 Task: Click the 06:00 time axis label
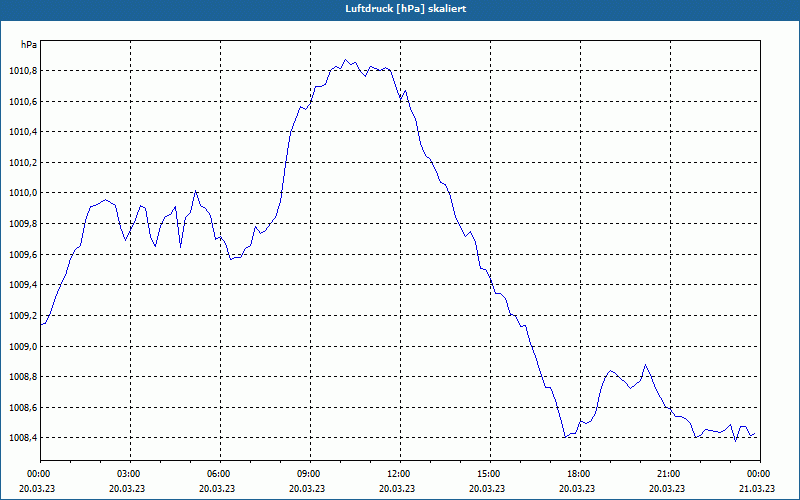point(218,474)
